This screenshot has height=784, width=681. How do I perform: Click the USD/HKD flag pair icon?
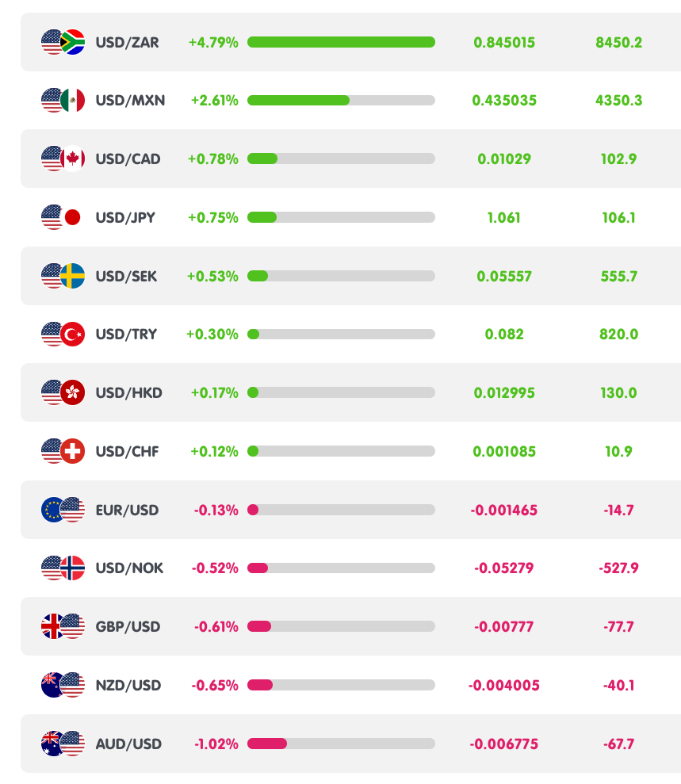pos(63,392)
